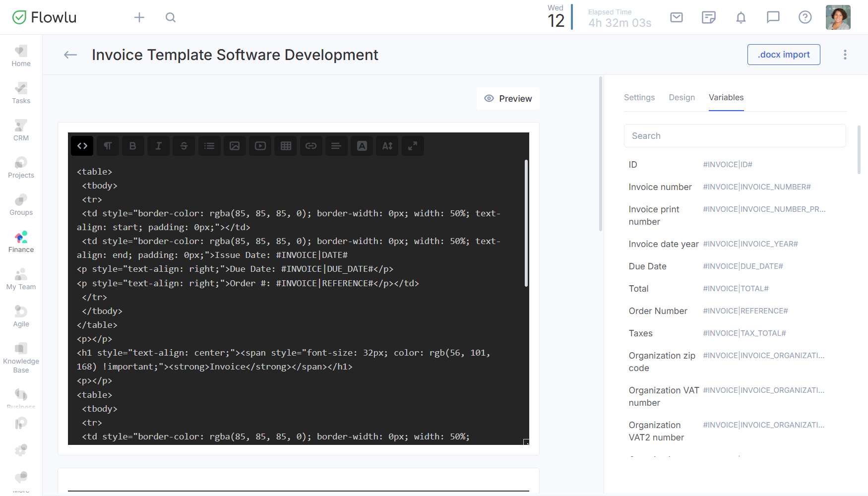Click the Organization zip code variable code
This screenshot has width=868, height=496.
764,356
